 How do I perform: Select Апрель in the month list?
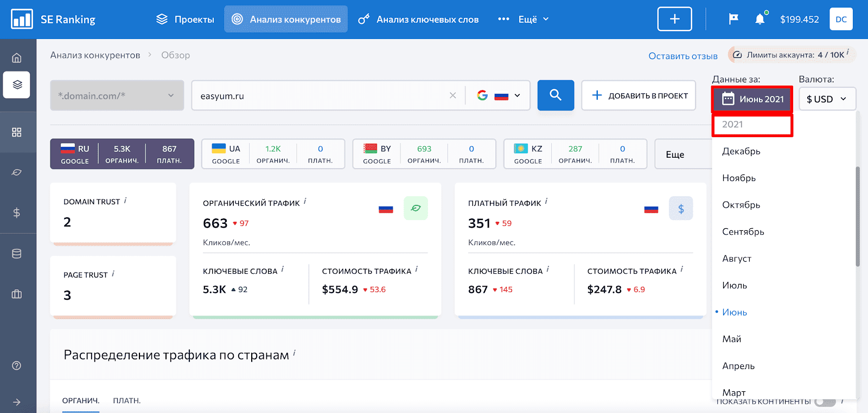[x=738, y=366]
